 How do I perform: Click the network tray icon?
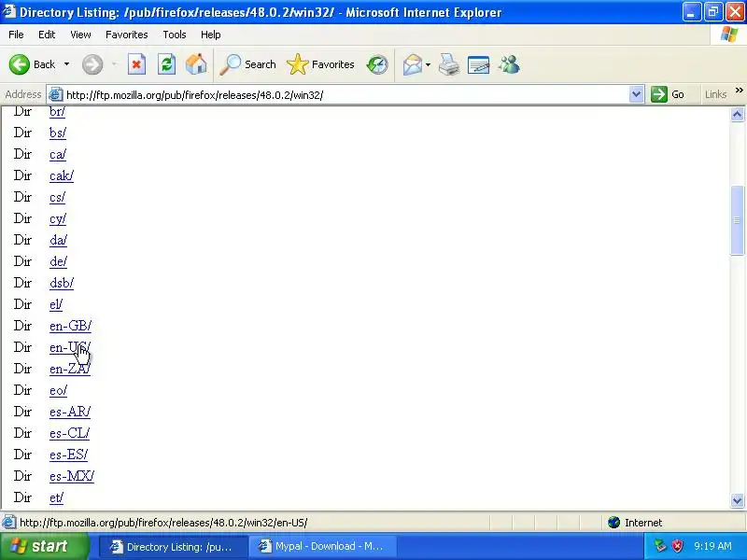click(660, 546)
